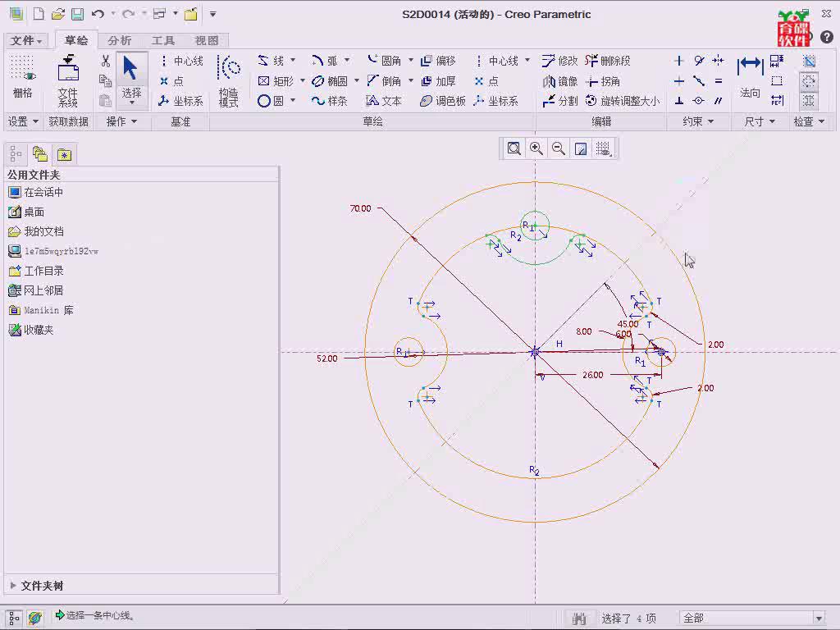Image resolution: width=840 pixels, height=630 pixels.
Task: Toggle Construction Mode
Action: click(229, 80)
